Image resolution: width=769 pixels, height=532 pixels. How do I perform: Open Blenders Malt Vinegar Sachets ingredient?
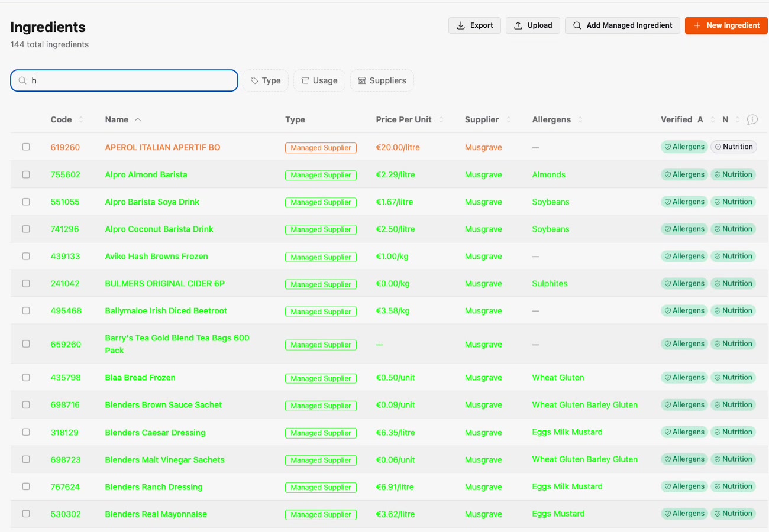[x=165, y=460]
